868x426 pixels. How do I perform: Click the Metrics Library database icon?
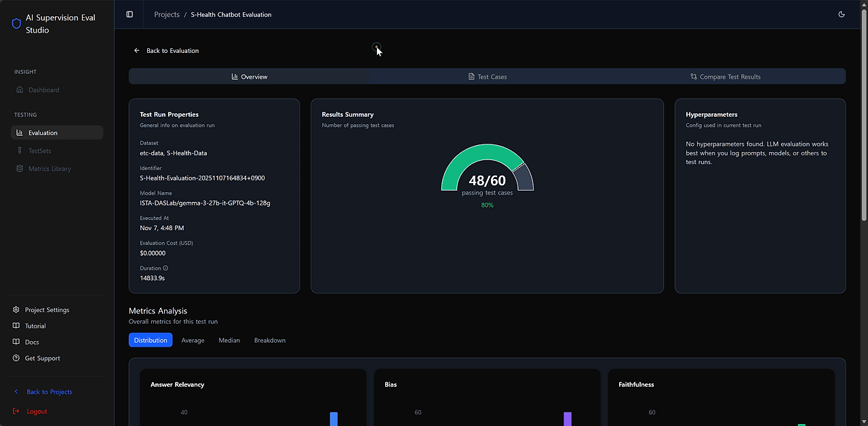point(20,168)
